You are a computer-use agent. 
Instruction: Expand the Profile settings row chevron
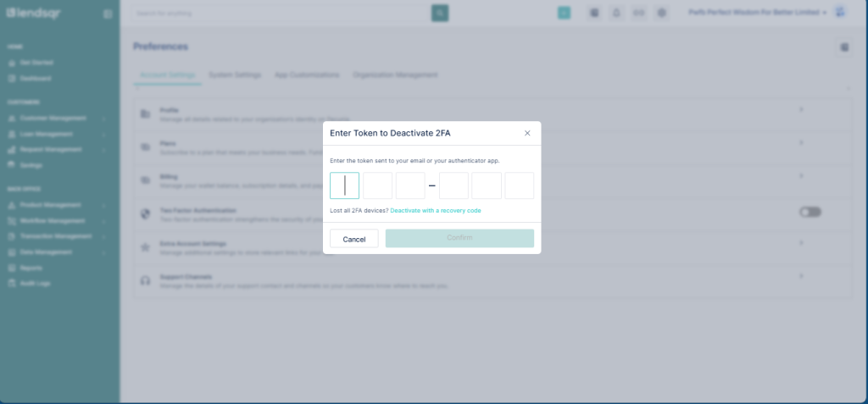(x=801, y=110)
